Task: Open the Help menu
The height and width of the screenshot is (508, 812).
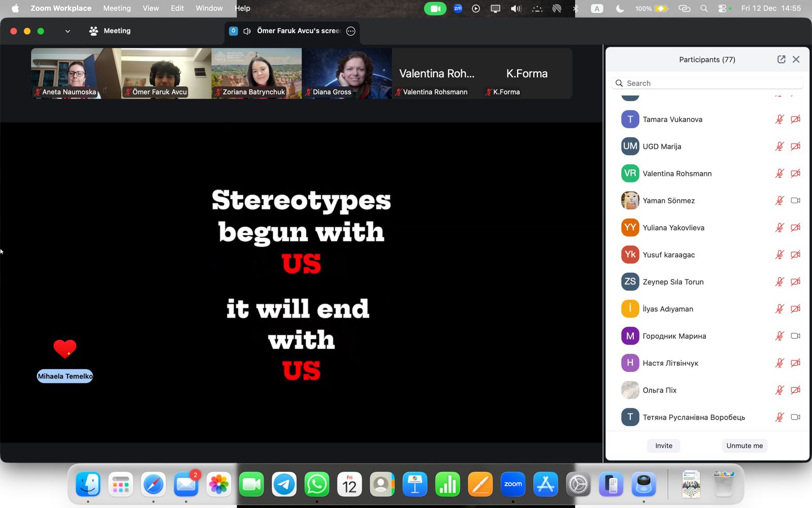Action: click(242, 8)
